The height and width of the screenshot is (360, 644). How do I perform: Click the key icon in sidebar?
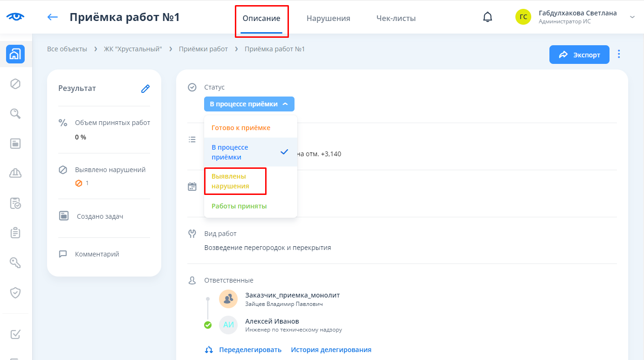point(15,263)
